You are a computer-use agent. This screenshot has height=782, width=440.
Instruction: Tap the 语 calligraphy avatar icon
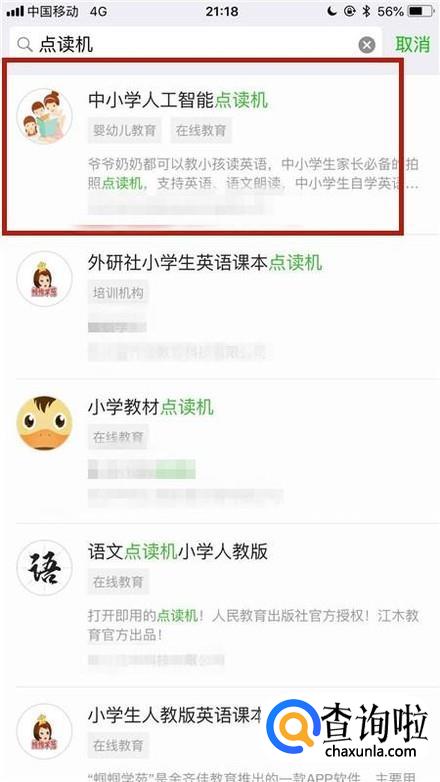click(x=44, y=568)
